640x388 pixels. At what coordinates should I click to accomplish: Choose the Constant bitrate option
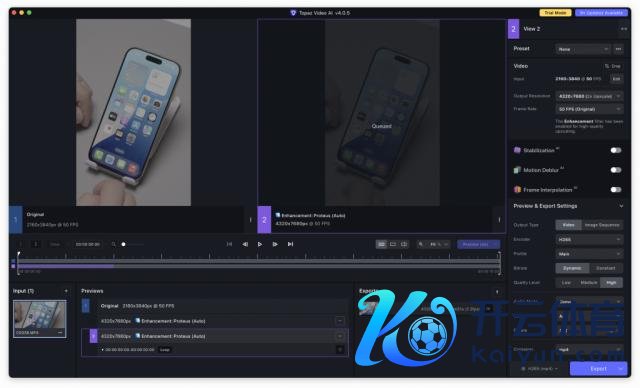[606, 268]
